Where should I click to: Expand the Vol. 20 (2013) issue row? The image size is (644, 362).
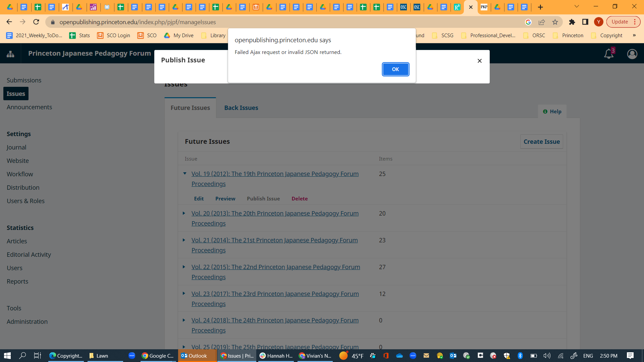point(184,213)
